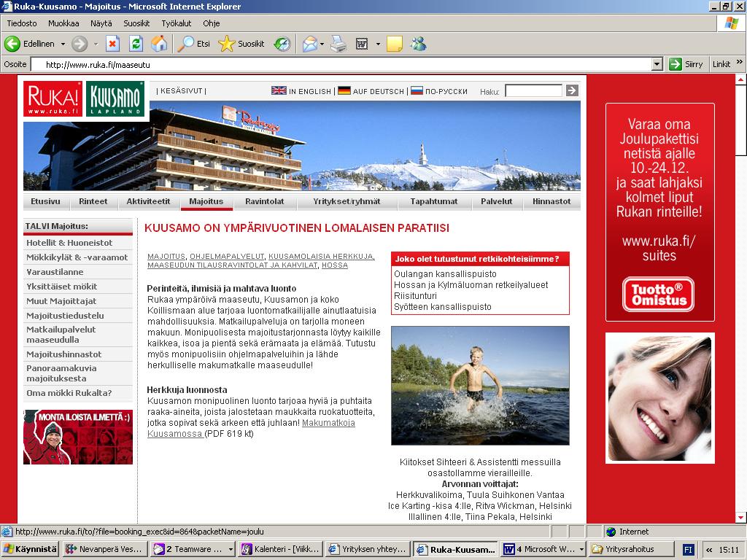
Task: Print the page with printer icon
Action: point(338,44)
